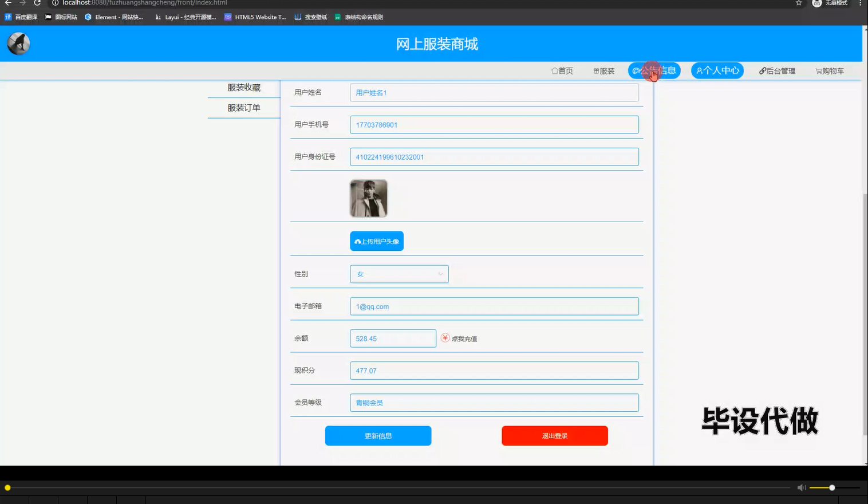Viewport: 868px width, 504px height.
Task: Open the Chrome three-dot menu
Action: [862, 3]
